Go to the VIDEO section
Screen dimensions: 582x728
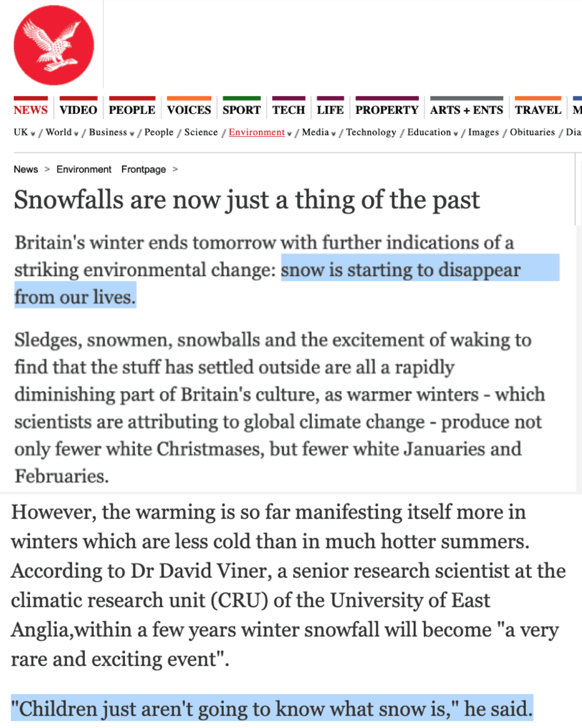tap(78, 110)
